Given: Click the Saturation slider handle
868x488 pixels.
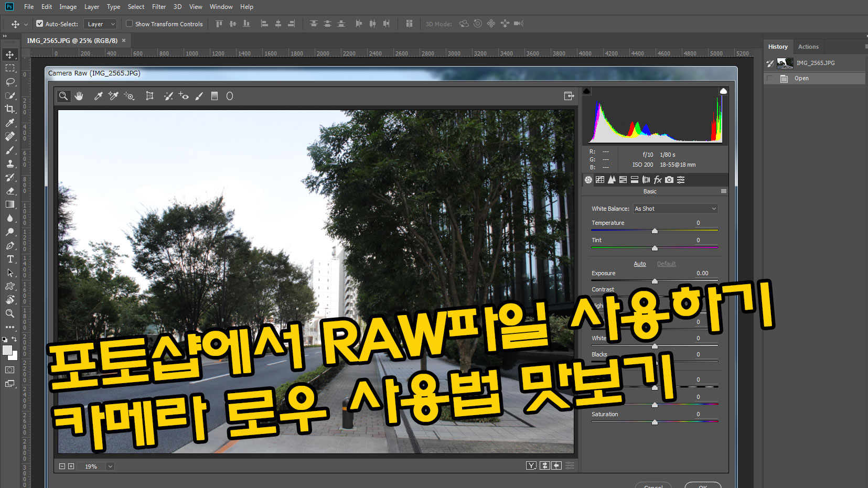Looking at the screenshot, I should [655, 422].
